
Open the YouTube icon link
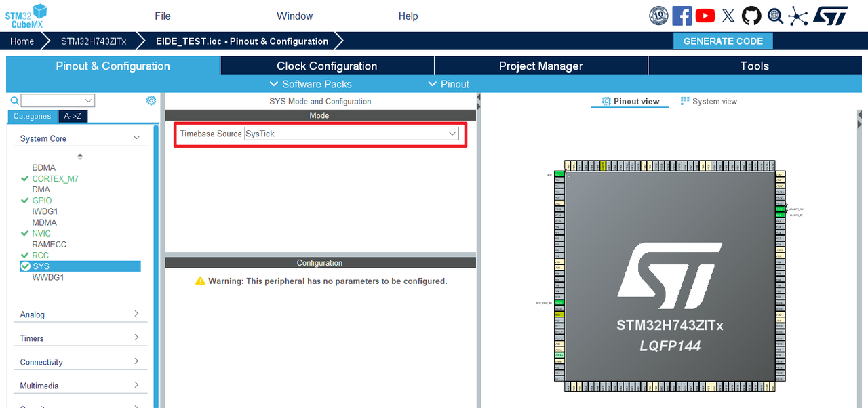point(705,16)
